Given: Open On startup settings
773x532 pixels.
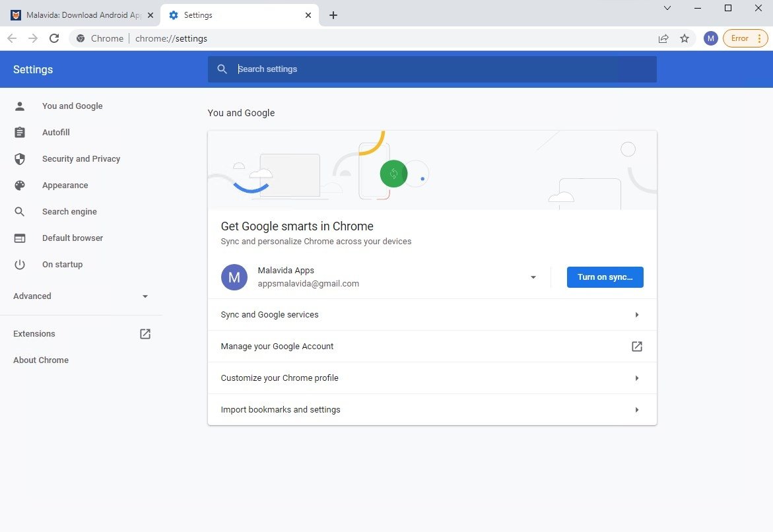Looking at the screenshot, I should [62, 264].
